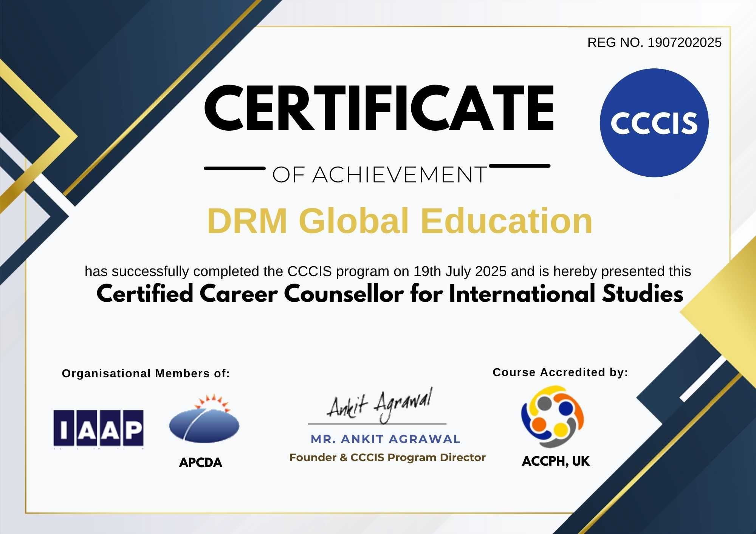756x534 pixels.
Task: Click the Organisational Members of label
Action: [146, 373]
